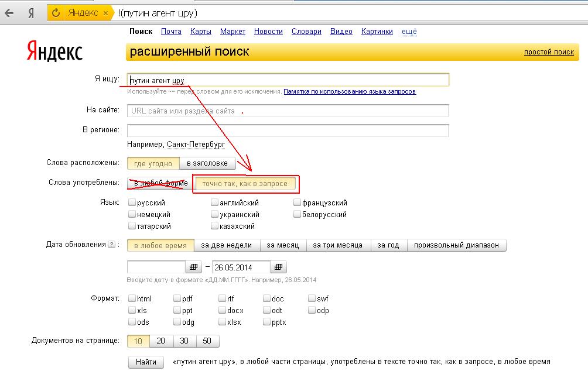
Task: Open the Маркет link
Action: (233, 32)
